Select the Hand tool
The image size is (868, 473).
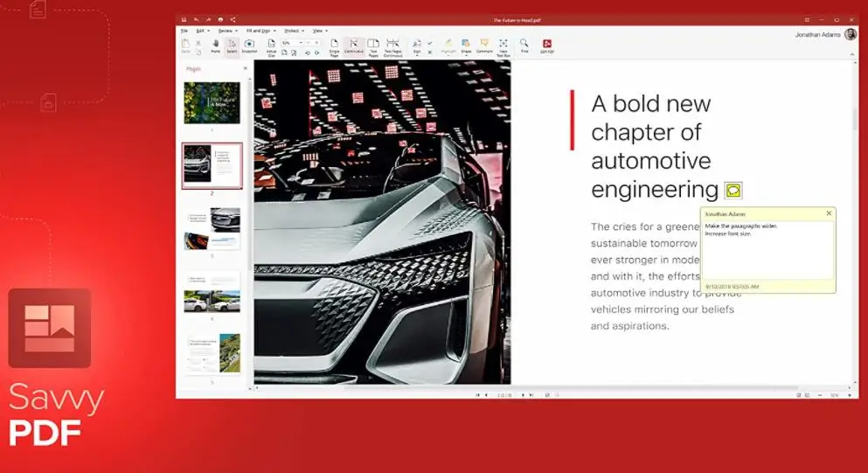(215, 45)
